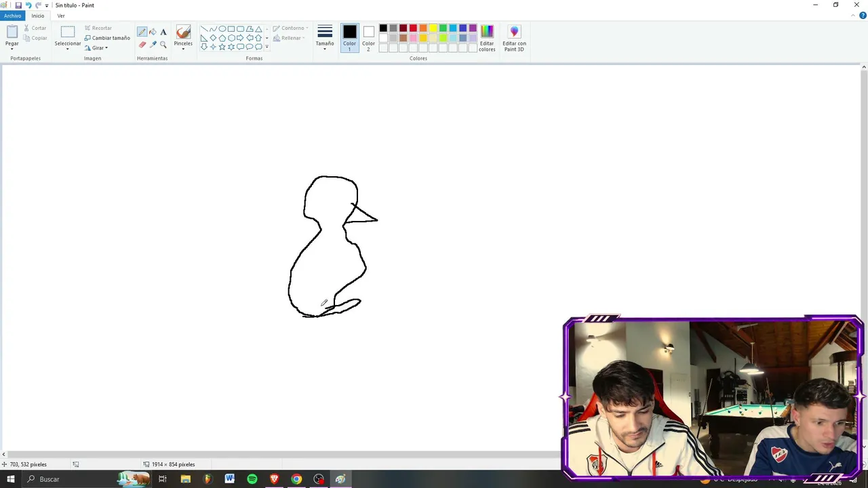Open the Pinceles dropdown arrow
868x488 pixels.
click(x=183, y=49)
